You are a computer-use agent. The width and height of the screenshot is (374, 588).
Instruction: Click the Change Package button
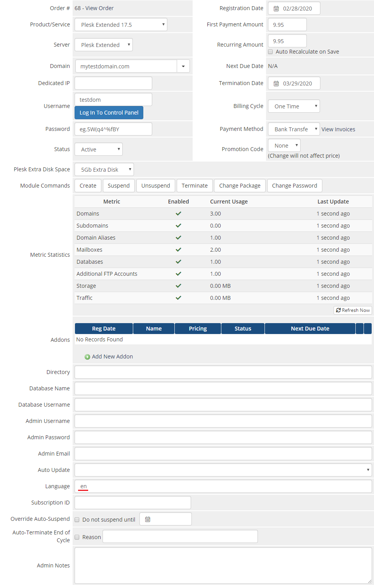pos(240,186)
